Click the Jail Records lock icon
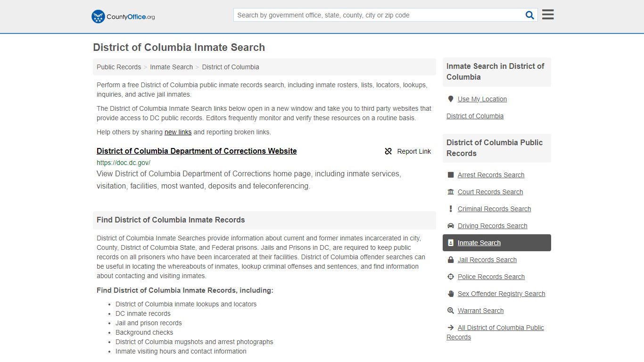 click(451, 260)
